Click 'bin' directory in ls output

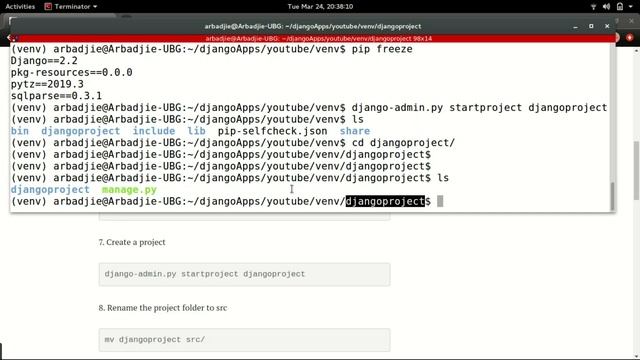20,131
